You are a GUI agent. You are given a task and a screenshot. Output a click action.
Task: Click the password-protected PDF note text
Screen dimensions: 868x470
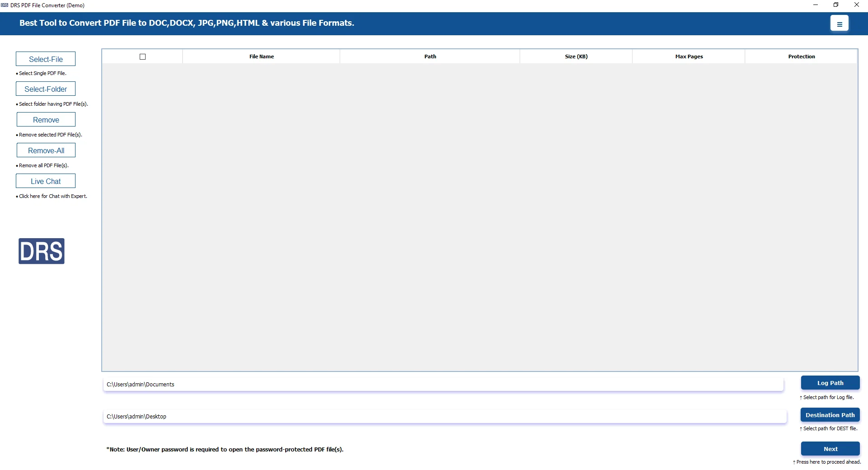click(x=225, y=449)
